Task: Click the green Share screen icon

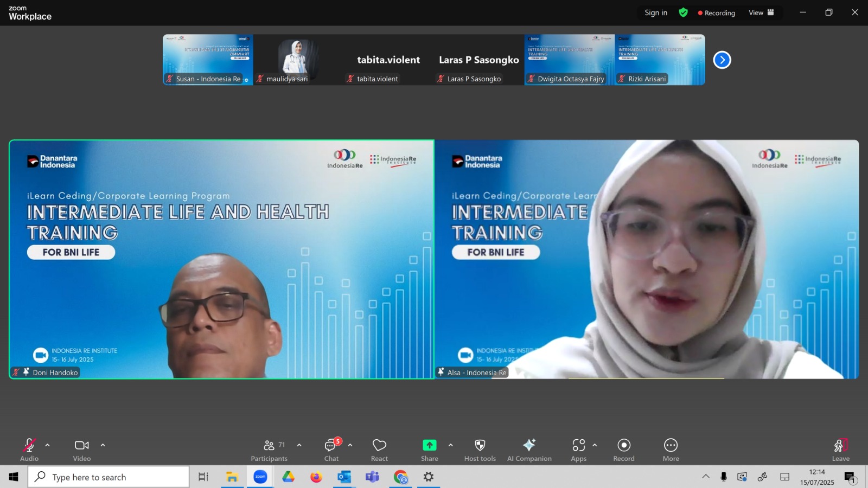Action: pos(429,445)
